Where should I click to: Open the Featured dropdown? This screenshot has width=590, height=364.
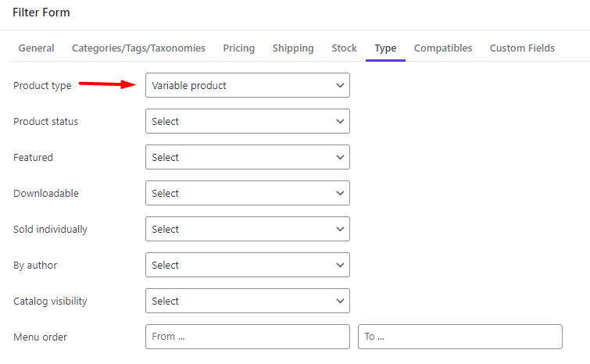coord(248,157)
